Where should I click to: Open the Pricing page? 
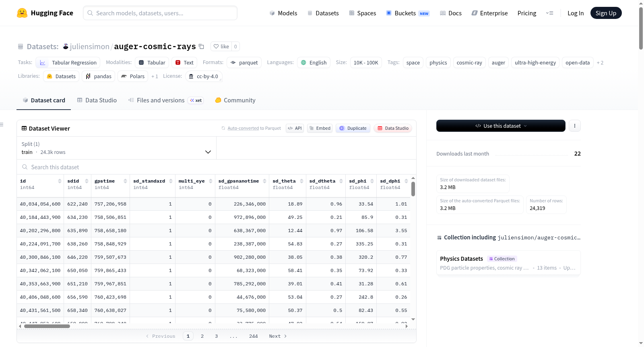click(527, 13)
